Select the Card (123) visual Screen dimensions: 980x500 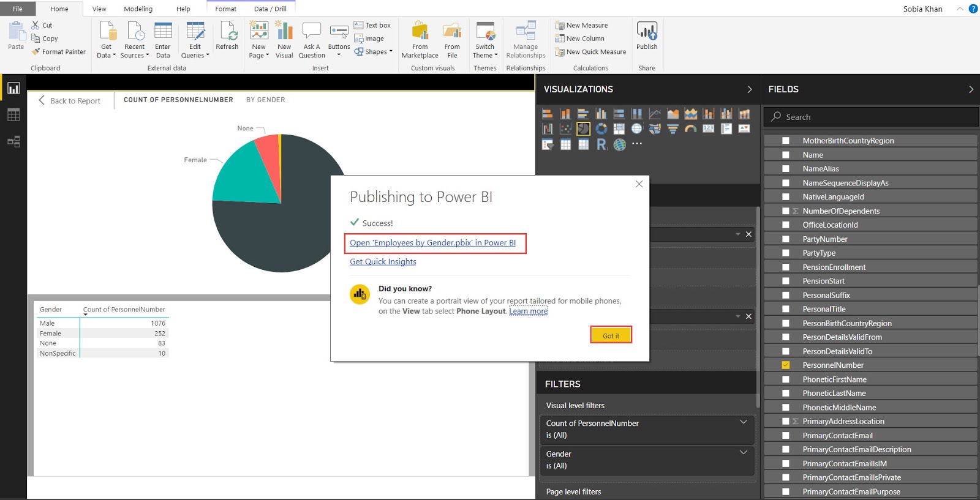[708, 129]
